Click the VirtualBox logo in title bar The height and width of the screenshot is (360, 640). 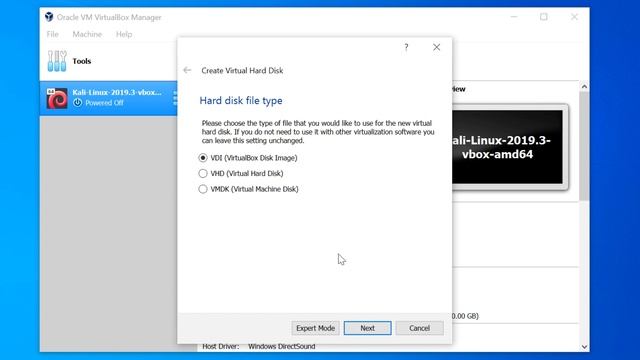[49, 17]
